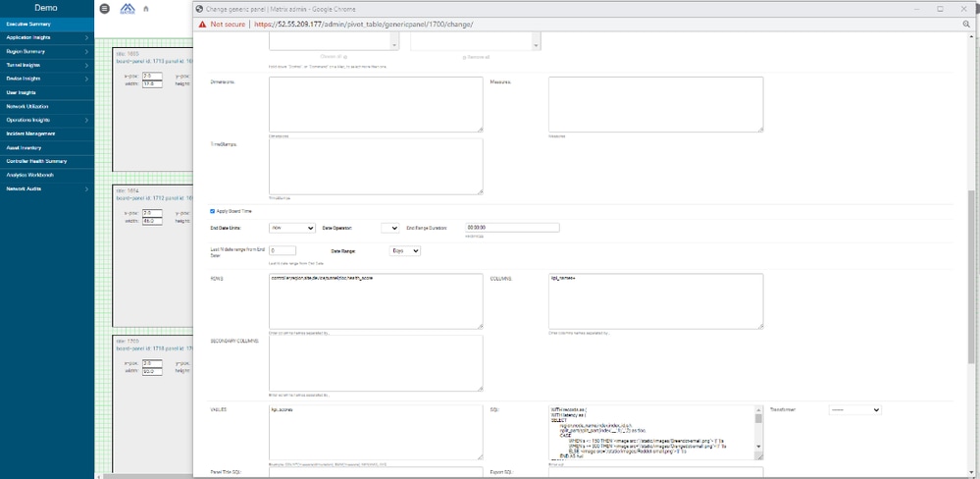
Task: Focus the Last N date range field
Action: (x=283, y=250)
